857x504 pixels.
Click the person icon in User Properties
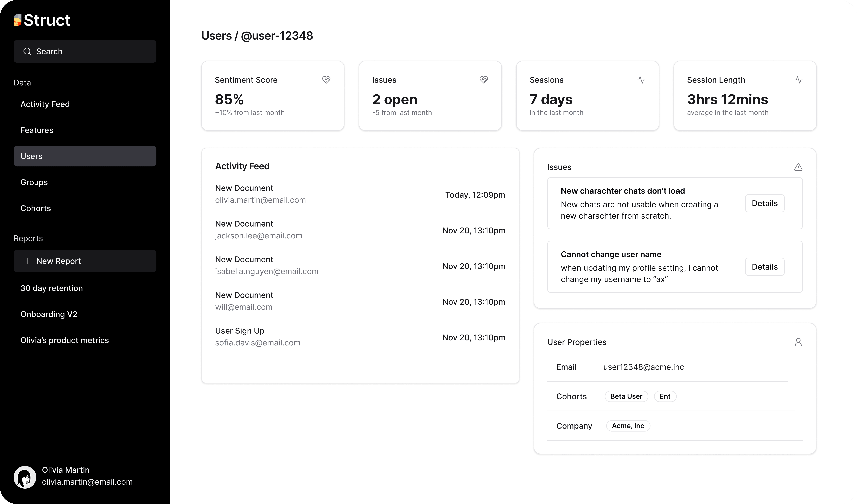coord(798,342)
